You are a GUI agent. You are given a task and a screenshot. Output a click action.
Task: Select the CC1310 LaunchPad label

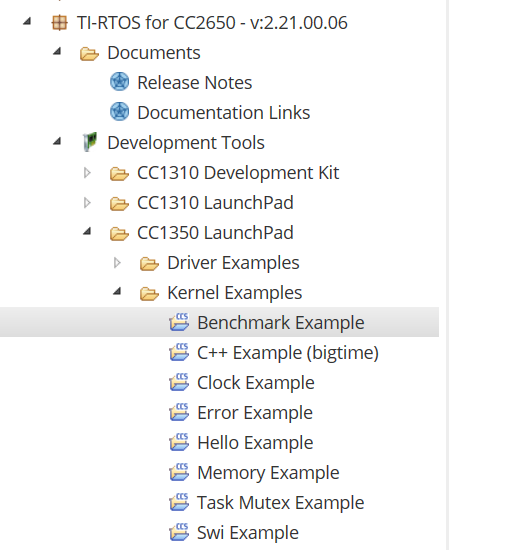[x=215, y=203]
